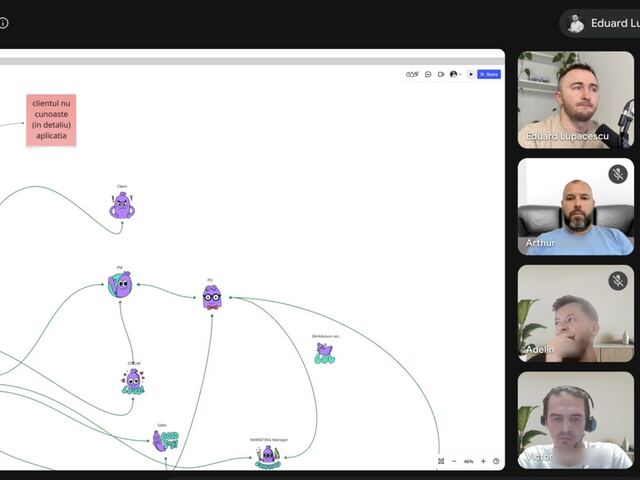Click the SCRUM label text
Image resolution: width=640 pixels, height=480 pixels.
(133, 363)
